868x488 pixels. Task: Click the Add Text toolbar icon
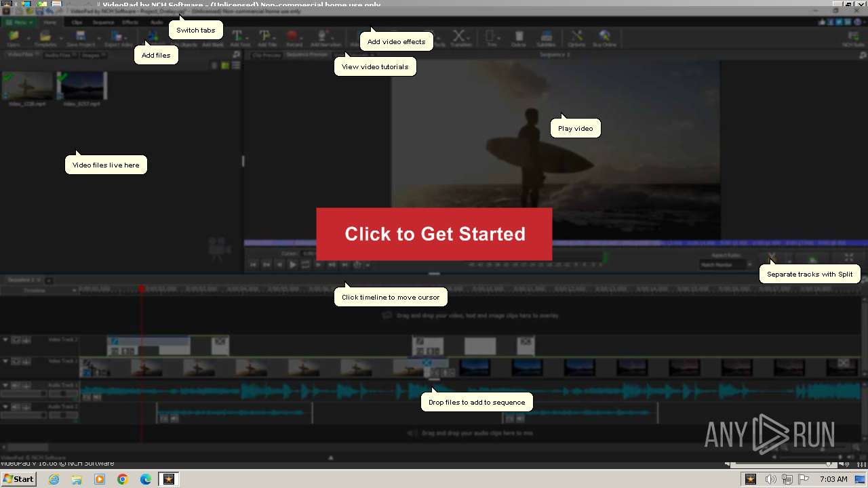[239, 39]
